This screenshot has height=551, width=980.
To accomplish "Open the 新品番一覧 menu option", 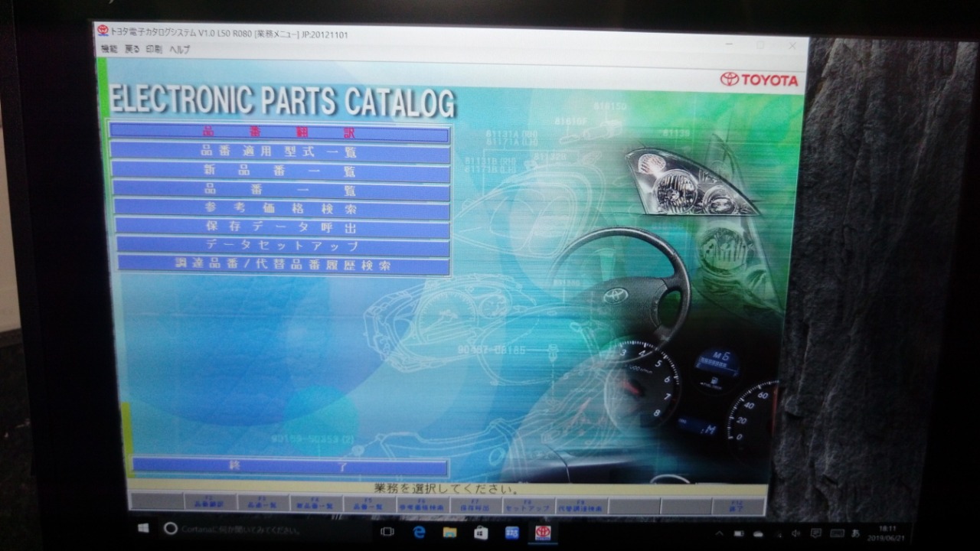I will [280, 171].
